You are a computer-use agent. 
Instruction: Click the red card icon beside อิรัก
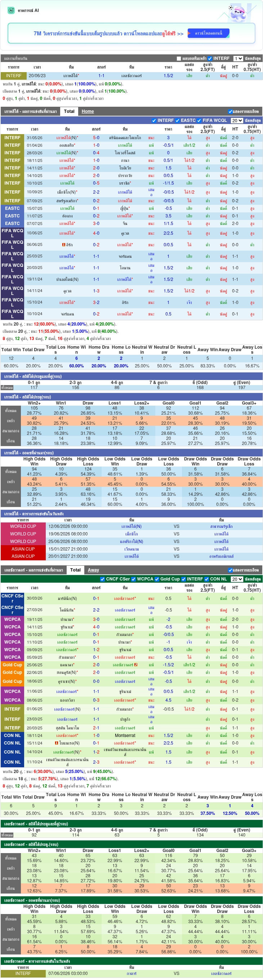[x=63, y=244]
